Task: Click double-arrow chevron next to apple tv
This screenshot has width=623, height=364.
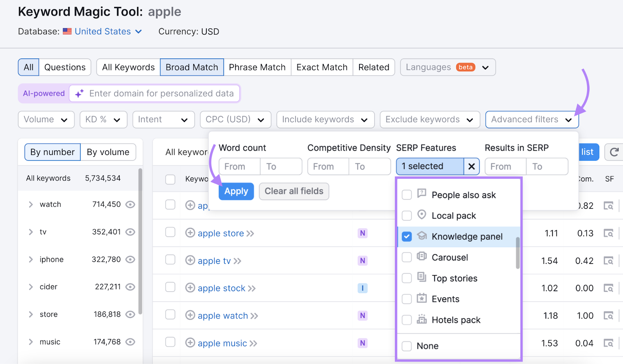Action: click(238, 261)
